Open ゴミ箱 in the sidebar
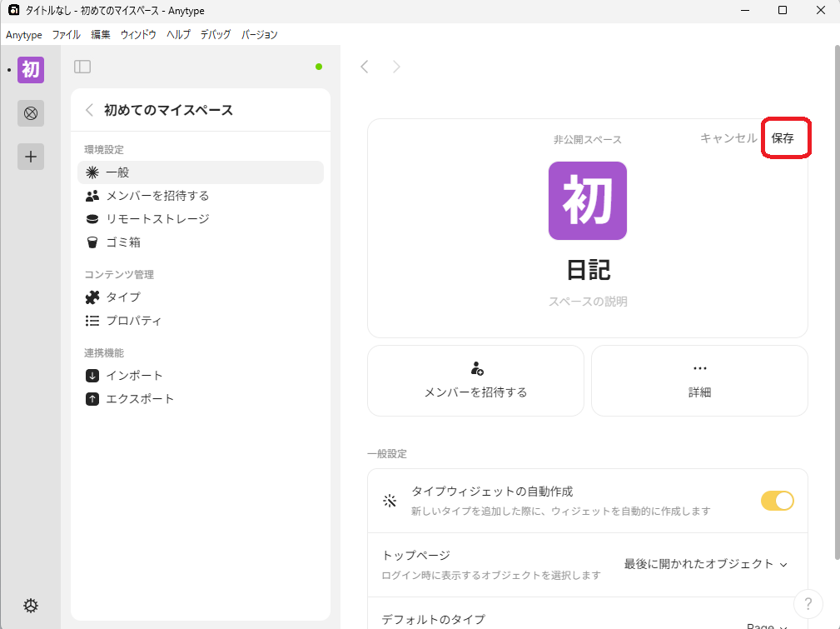The width and height of the screenshot is (840, 629). pyautogui.click(x=201, y=242)
